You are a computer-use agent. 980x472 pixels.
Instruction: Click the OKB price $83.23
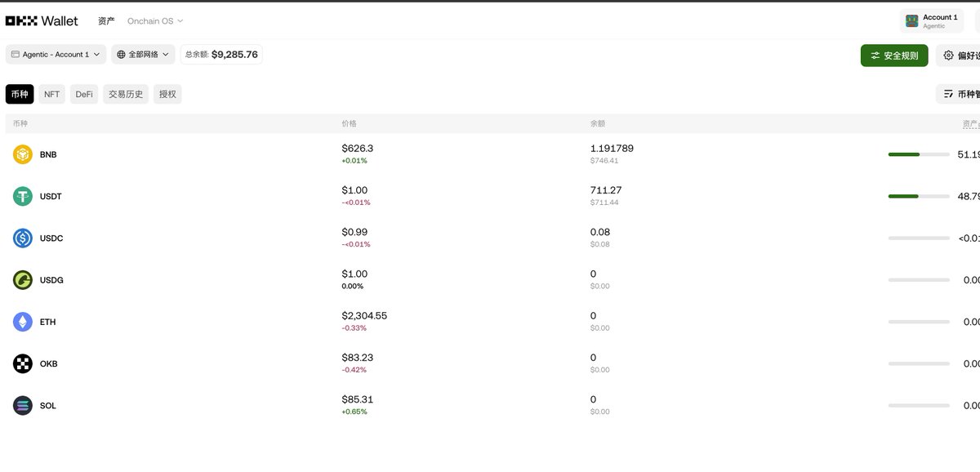358,358
